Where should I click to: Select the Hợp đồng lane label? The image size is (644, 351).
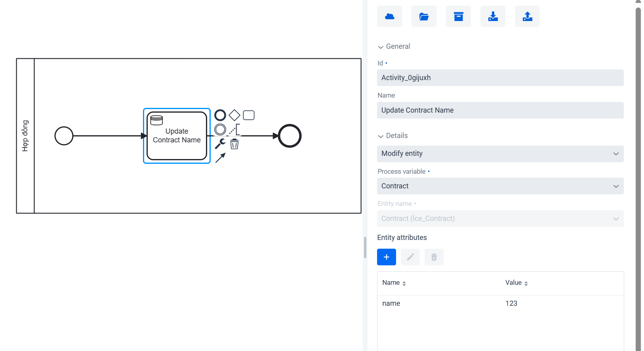click(x=25, y=136)
